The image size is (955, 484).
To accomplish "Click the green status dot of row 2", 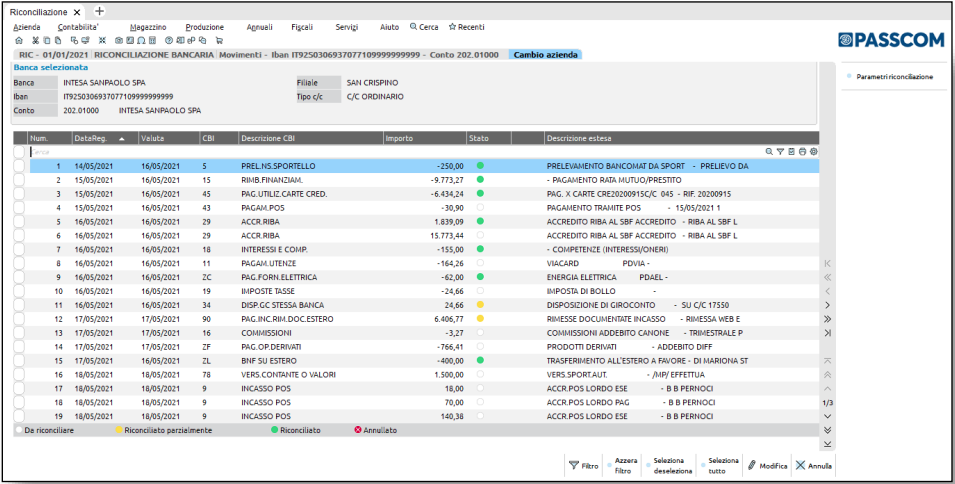I will click(480, 180).
